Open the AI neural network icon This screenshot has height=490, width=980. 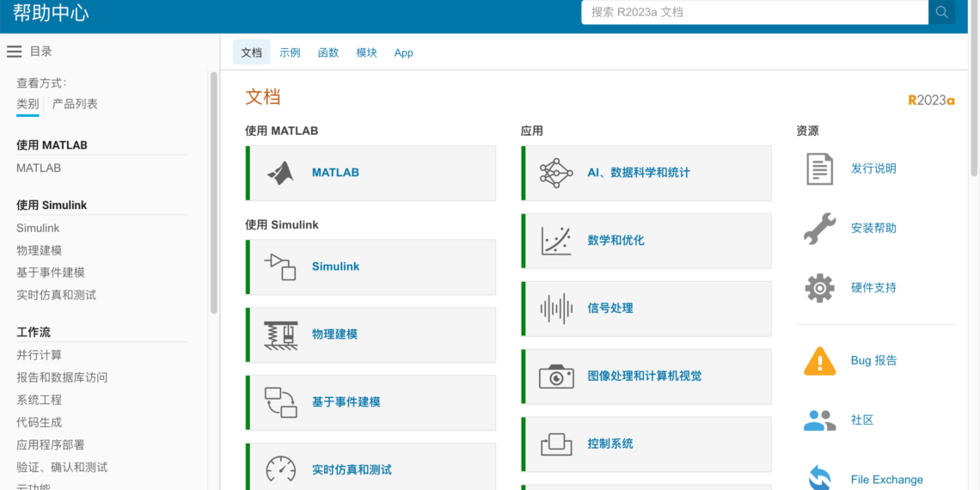[556, 173]
